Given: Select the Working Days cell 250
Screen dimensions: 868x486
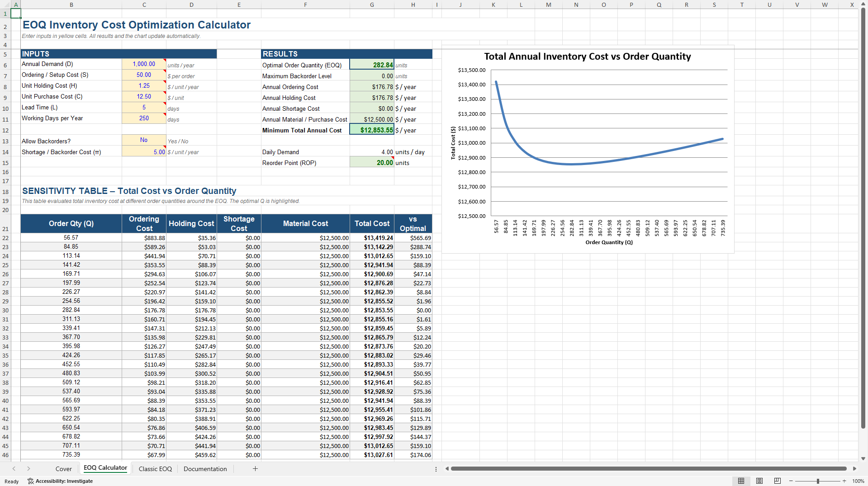Looking at the screenshot, I should tap(144, 118).
